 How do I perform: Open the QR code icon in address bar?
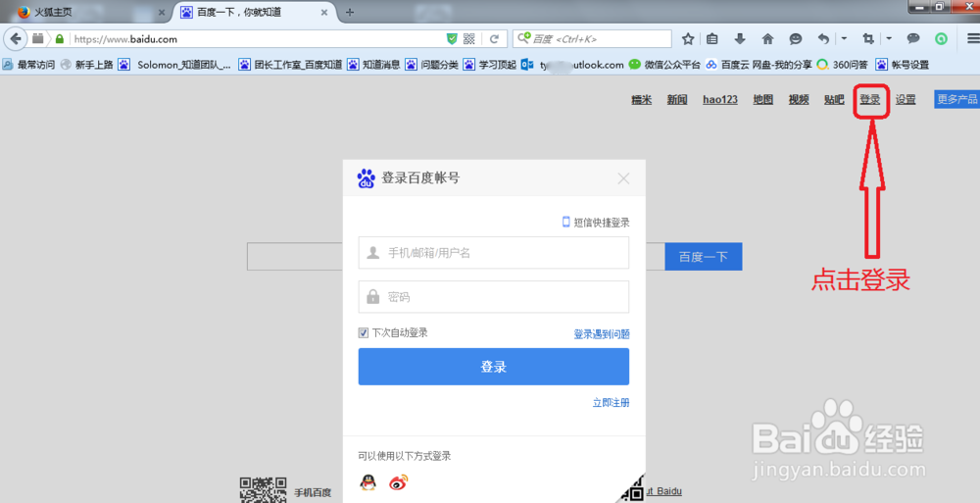click(x=469, y=39)
